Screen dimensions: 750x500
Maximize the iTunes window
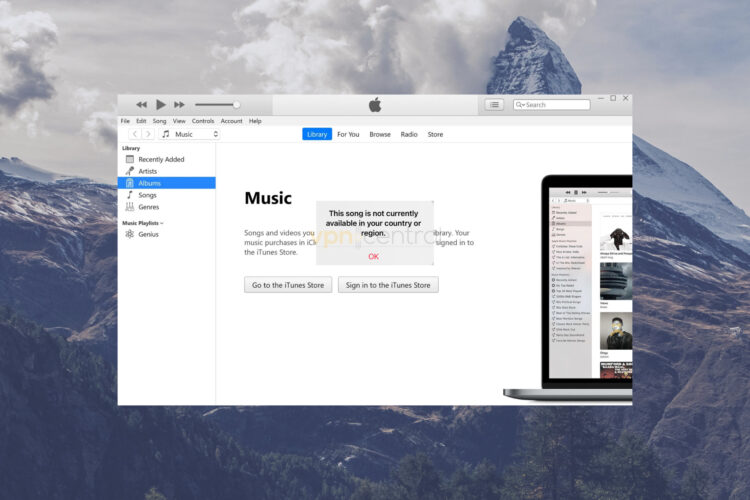click(x=613, y=98)
